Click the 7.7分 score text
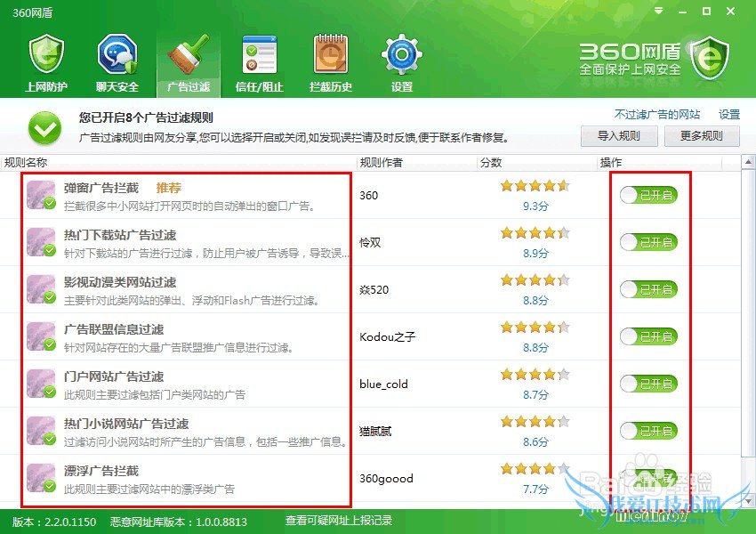 (535, 489)
